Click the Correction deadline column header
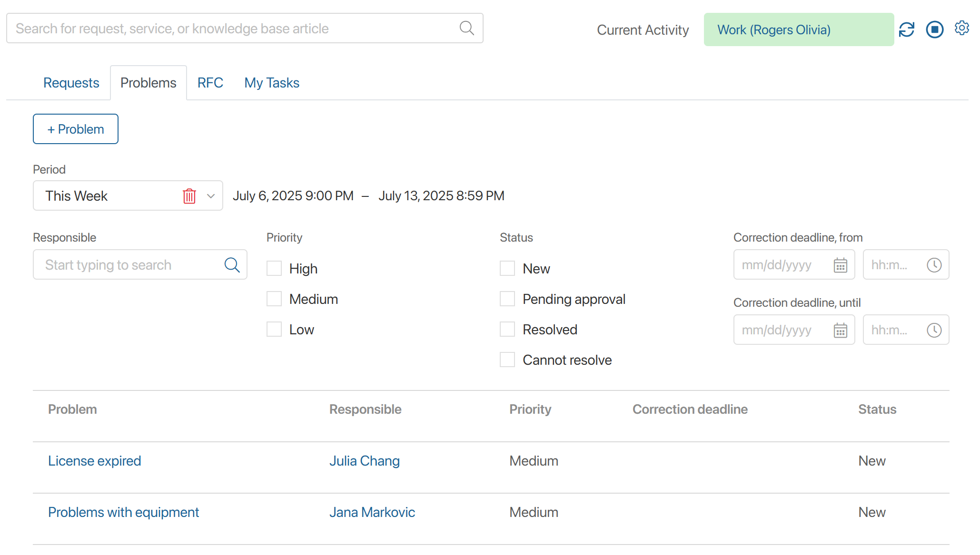This screenshot has width=980, height=555. pyautogui.click(x=690, y=409)
